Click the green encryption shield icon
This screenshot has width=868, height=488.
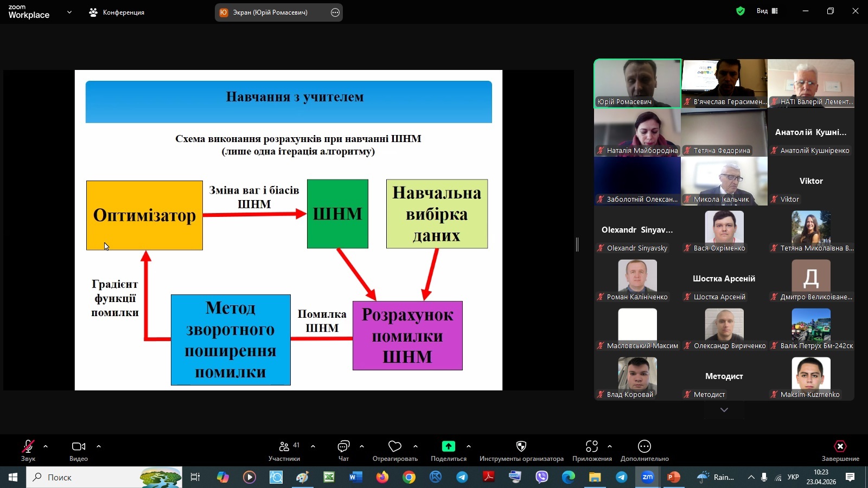coord(740,11)
